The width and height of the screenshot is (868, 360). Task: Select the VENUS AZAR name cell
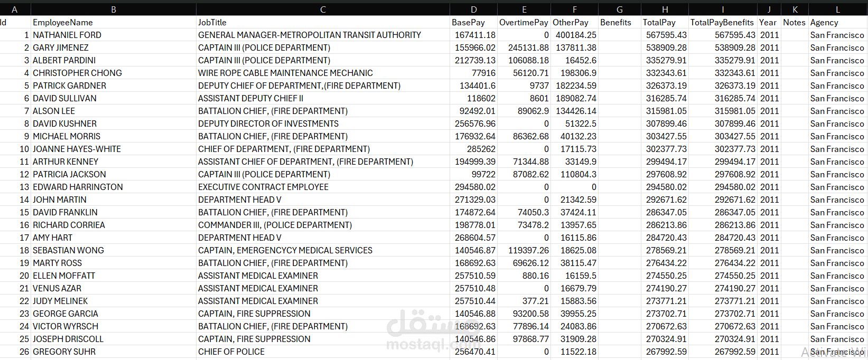tap(114, 288)
